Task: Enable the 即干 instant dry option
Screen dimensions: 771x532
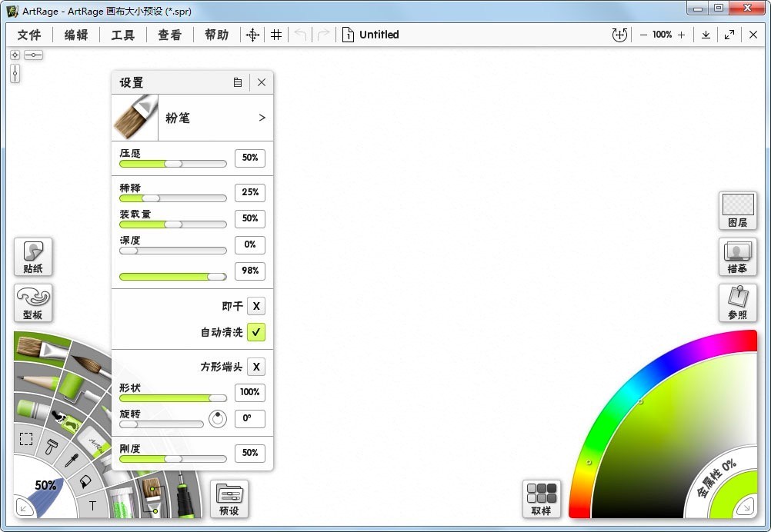Action: pos(256,306)
